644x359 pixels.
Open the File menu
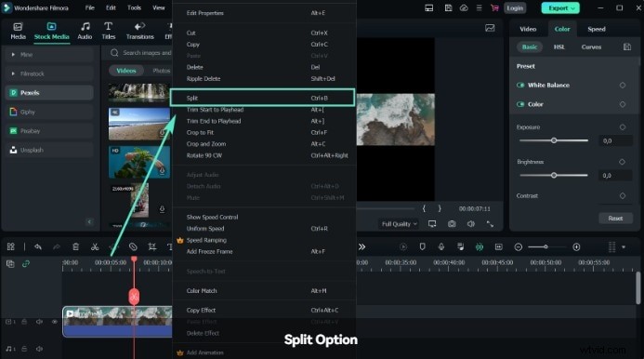click(x=89, y=7)
